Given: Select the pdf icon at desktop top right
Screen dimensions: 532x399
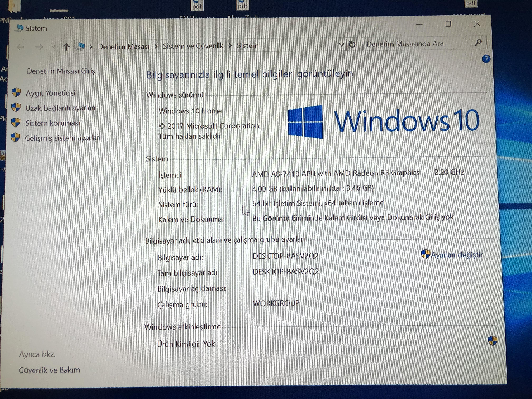Looking at the screenshot, I should click(x=471, y=3).
